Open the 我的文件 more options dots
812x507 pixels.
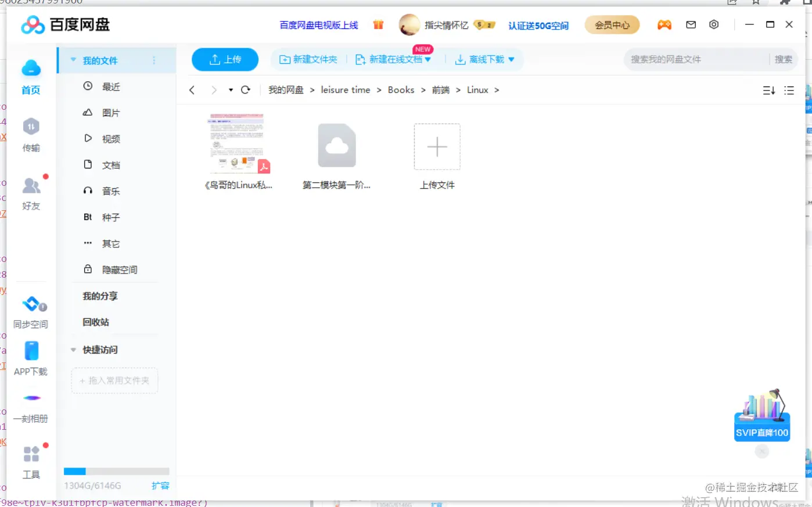tap(154, 60)
